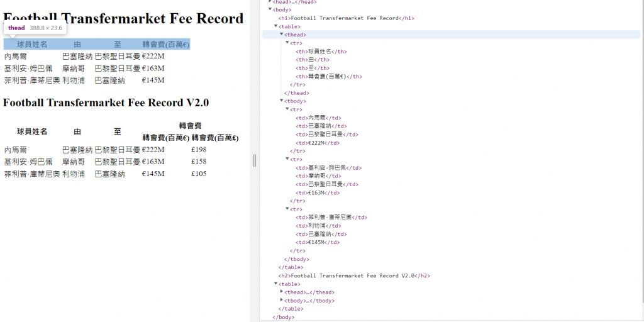Select the td €163M line in DOM tree
The width and height of the screenshot is (644, 322).
pyautogui.click(x=318, y=192)
